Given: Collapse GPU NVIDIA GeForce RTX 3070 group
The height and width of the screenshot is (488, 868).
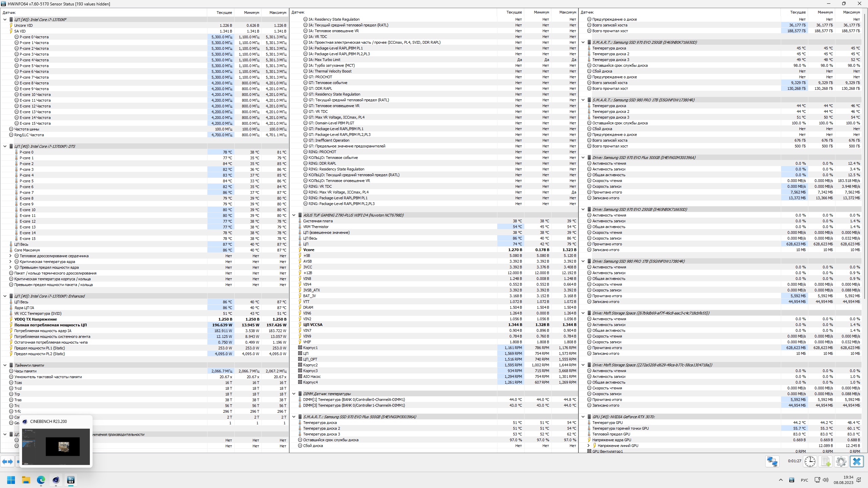Looking at the screenshot, I should tap(583, 417).
